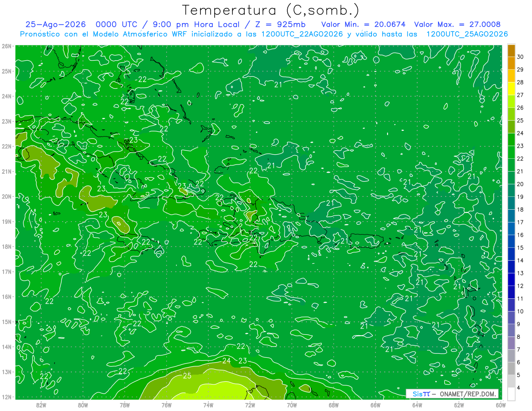
Task: Click the "78W" longitude label
Action: pyautogui.click(x=125, y=405)
